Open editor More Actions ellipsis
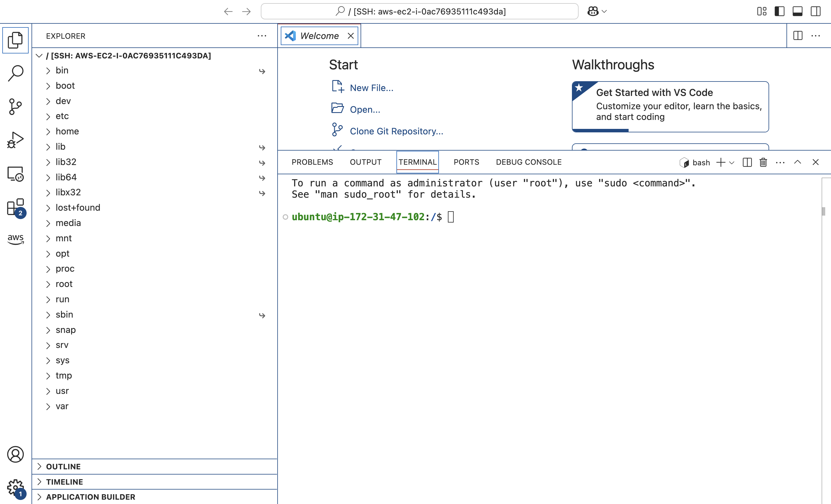The width and height of the screenshot is (831, 504). (x=815, y=36)
